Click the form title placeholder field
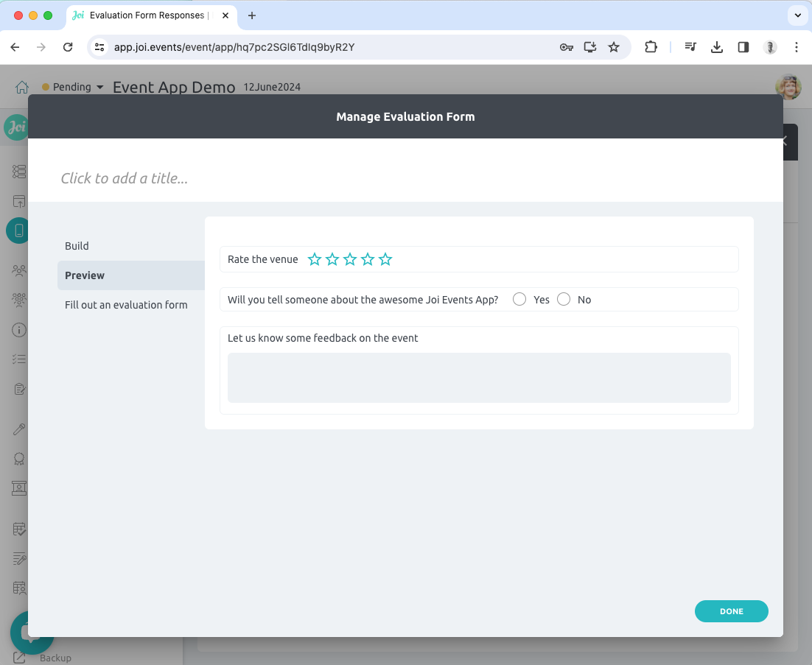Viewport: 812px width, 665px height. pos(125,178)
